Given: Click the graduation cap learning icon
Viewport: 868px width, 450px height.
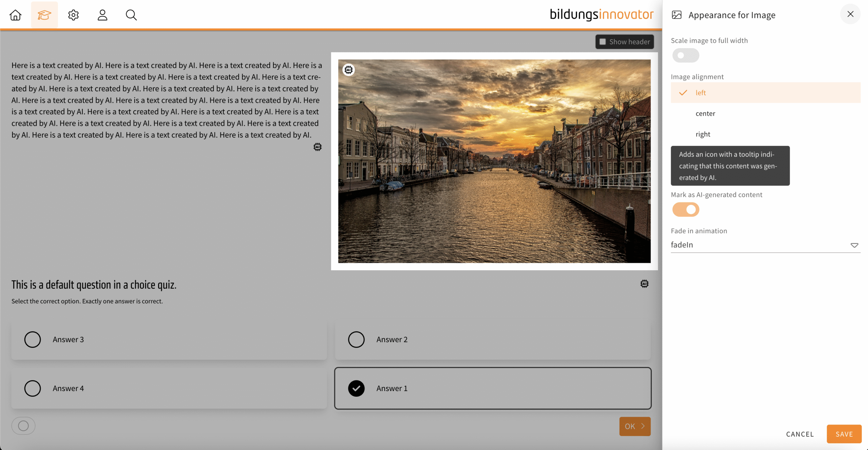Looking at the screenshot, I should pyautogui.click(x=44, y=15).
